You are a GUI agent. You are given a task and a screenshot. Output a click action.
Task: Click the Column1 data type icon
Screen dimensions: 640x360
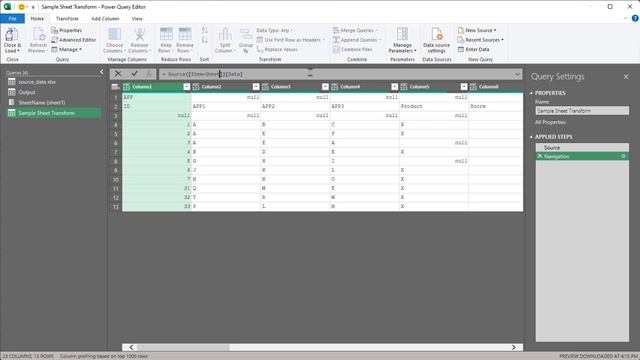coord(127,87)
